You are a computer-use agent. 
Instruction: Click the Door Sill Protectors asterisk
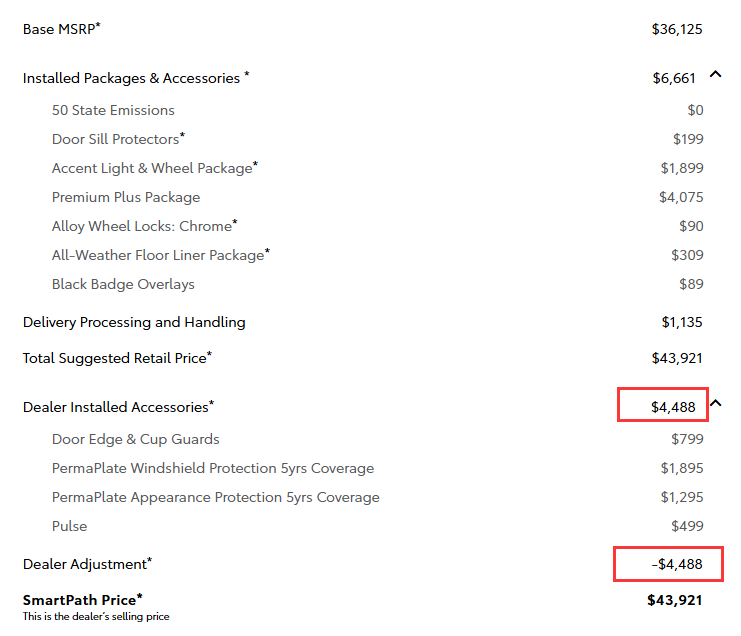click(x=183, y=136)
